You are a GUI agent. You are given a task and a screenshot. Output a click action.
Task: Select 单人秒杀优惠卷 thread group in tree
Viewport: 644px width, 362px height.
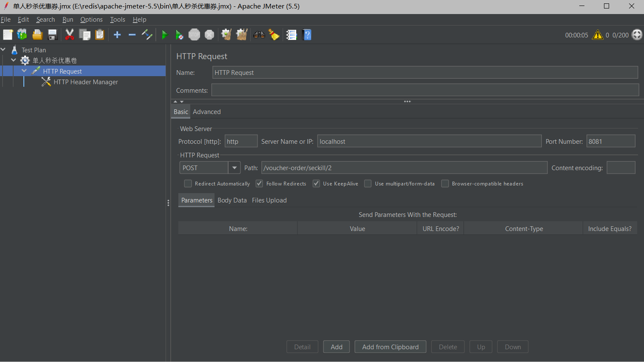pyautogui.click(x=54, y=60)
